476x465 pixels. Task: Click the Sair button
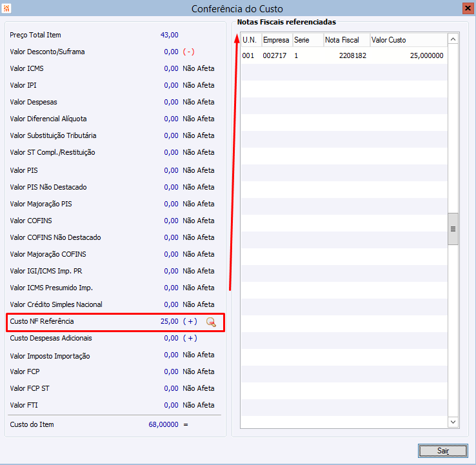(x=443, y=451)
